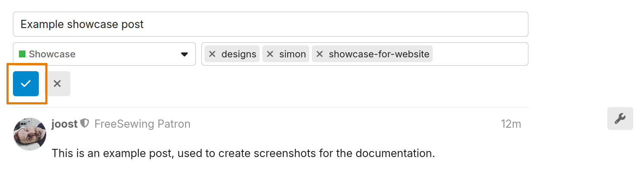
Task: Remove the simon tag
Action: (270, 54)
